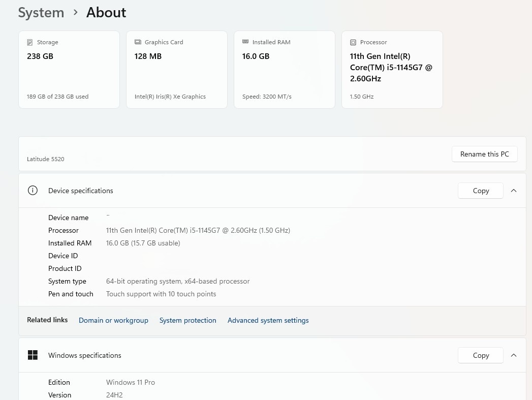This screenshot has height=400, width=532.
Task: Click the Device specifications info icon
Action: click(x=33, y=191)
